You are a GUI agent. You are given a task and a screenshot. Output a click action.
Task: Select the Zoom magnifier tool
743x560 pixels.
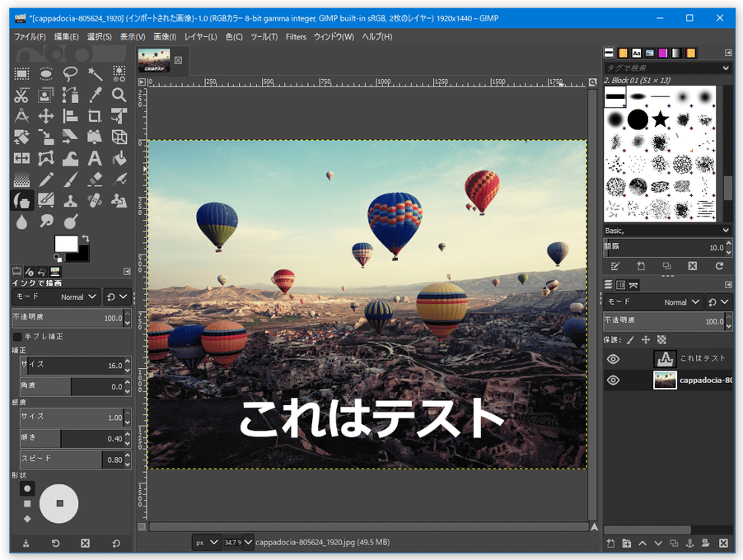click(x=119, y=96)
